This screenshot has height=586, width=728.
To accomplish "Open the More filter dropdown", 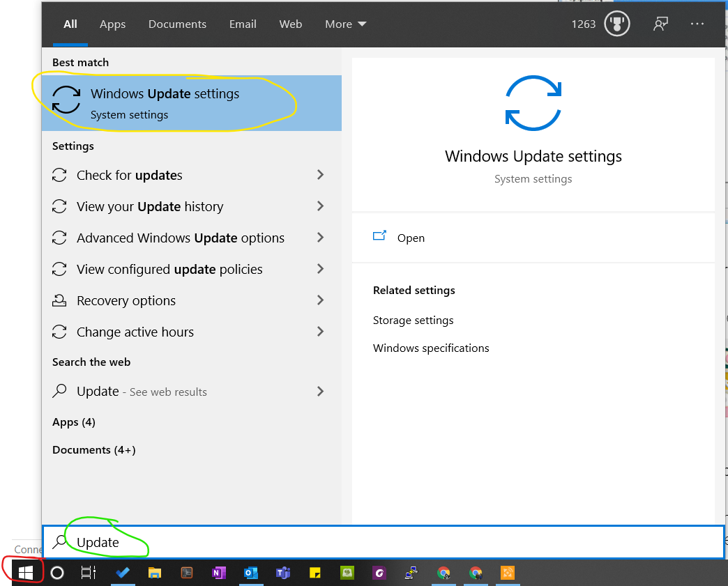I will point(345,24).
